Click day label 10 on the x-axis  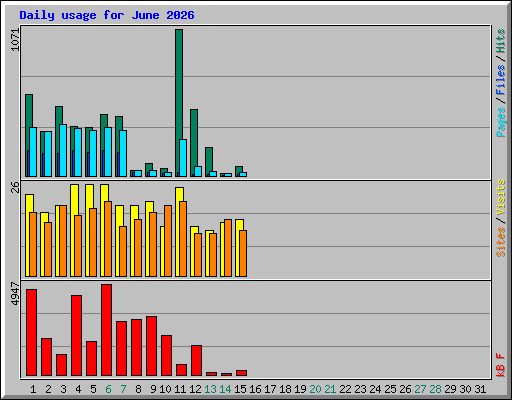coord(165,389)
